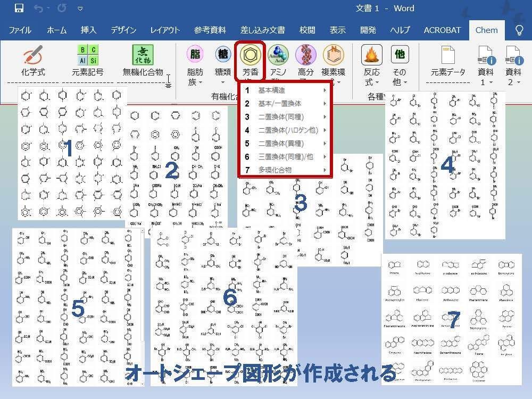Open the 高分子 polymer icon
Viewport: 532px width, 399px height.
(306, 55)
